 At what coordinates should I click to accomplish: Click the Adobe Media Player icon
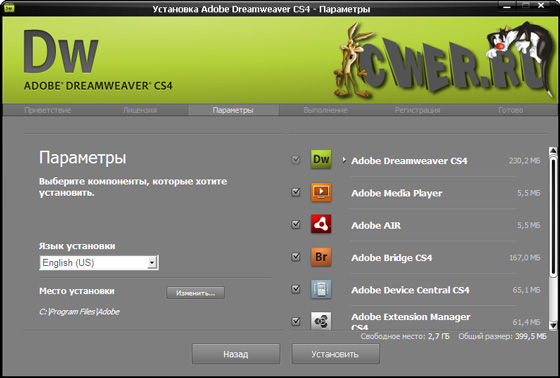click(321, 192)
